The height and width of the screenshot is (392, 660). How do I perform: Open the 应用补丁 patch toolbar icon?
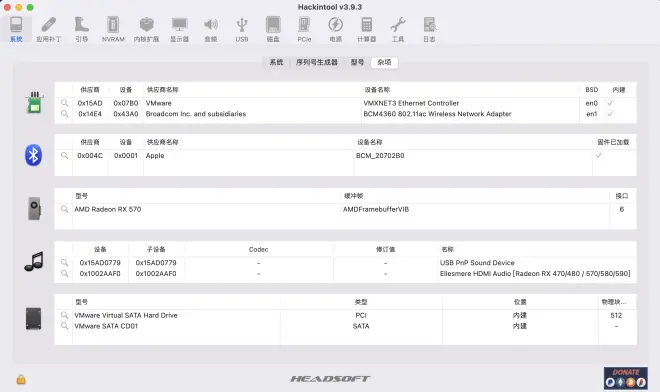48,29
